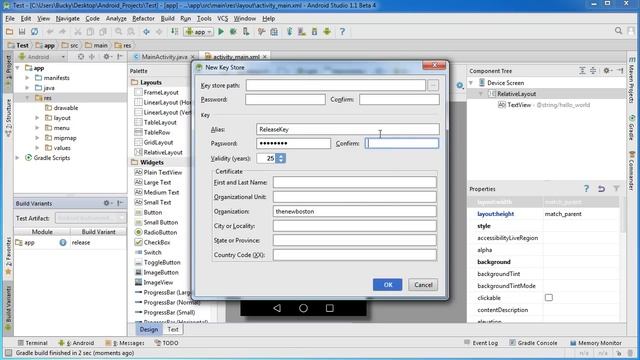Select RelativeLayout in Component Tree

[x=516, y=93]
